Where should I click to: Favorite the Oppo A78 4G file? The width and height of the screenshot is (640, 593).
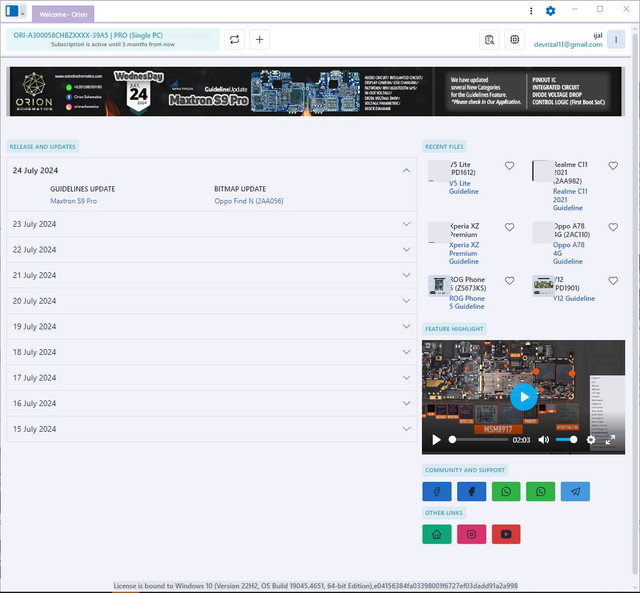tap(613, 227)
